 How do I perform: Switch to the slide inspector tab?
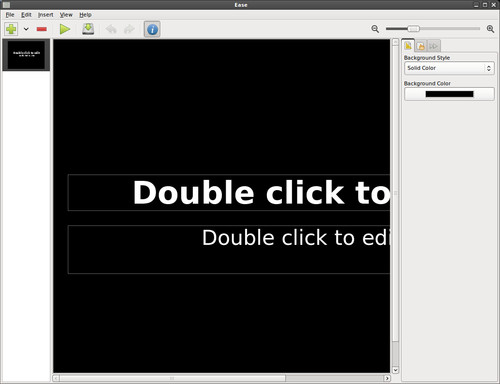pyautogui.click(x=408, y=46)
